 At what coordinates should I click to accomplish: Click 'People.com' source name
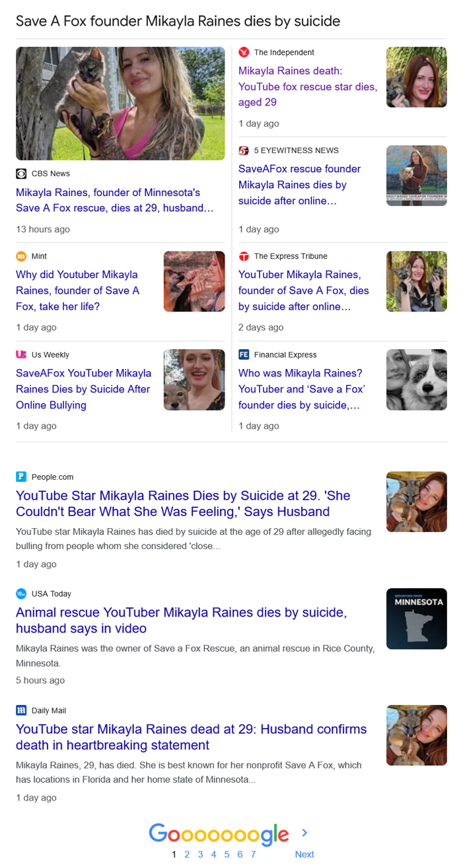[53, 477]
